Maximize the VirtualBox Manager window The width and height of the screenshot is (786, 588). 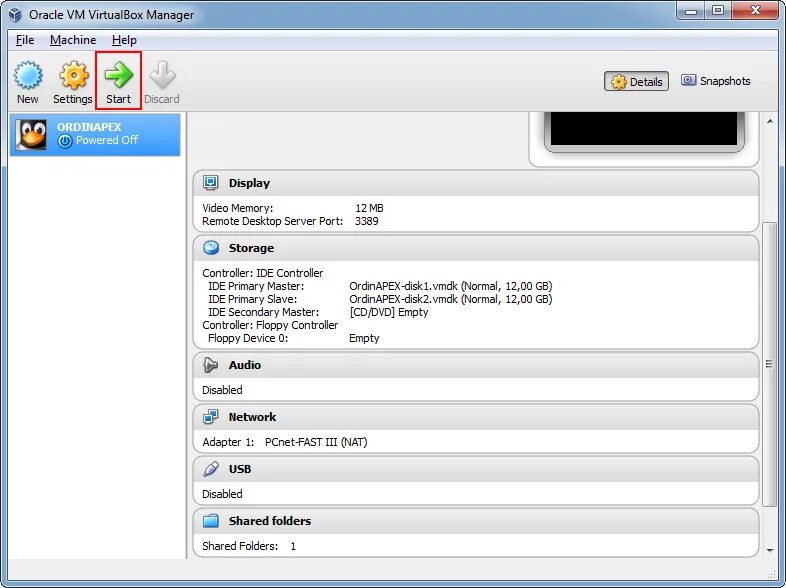[x=718, y=11]
